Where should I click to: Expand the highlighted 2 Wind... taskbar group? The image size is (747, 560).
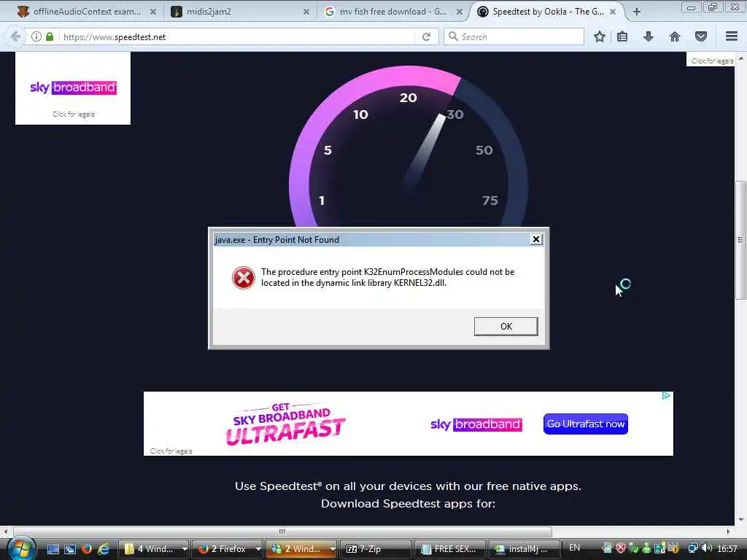pos(301,548)
